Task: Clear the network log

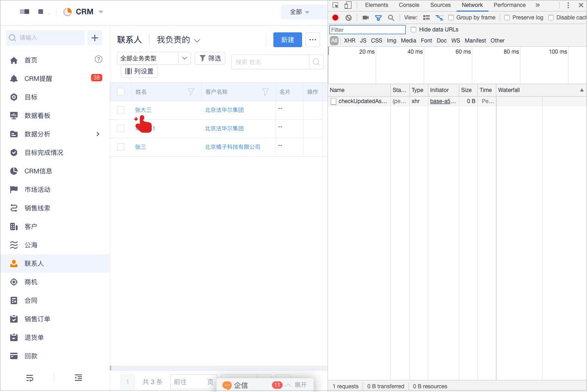Action: click(348, 18)
